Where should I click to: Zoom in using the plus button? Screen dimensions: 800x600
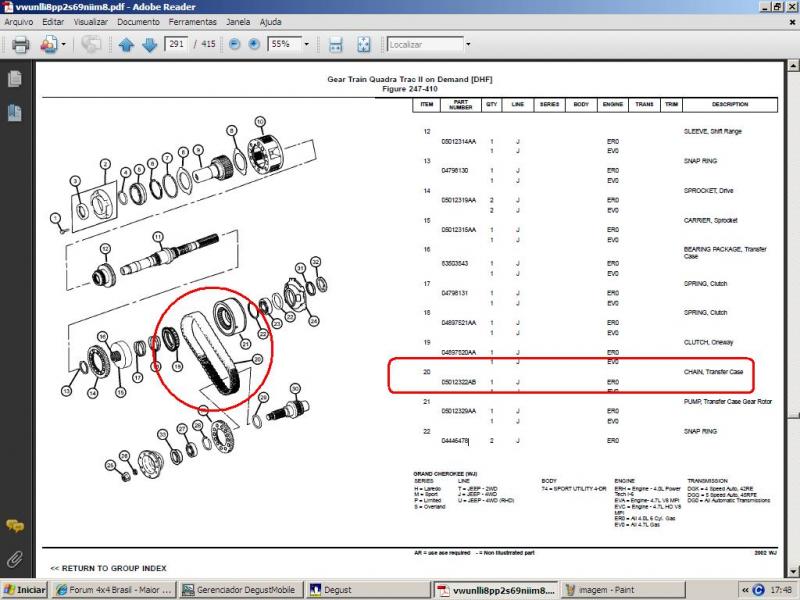pos(254,44)
